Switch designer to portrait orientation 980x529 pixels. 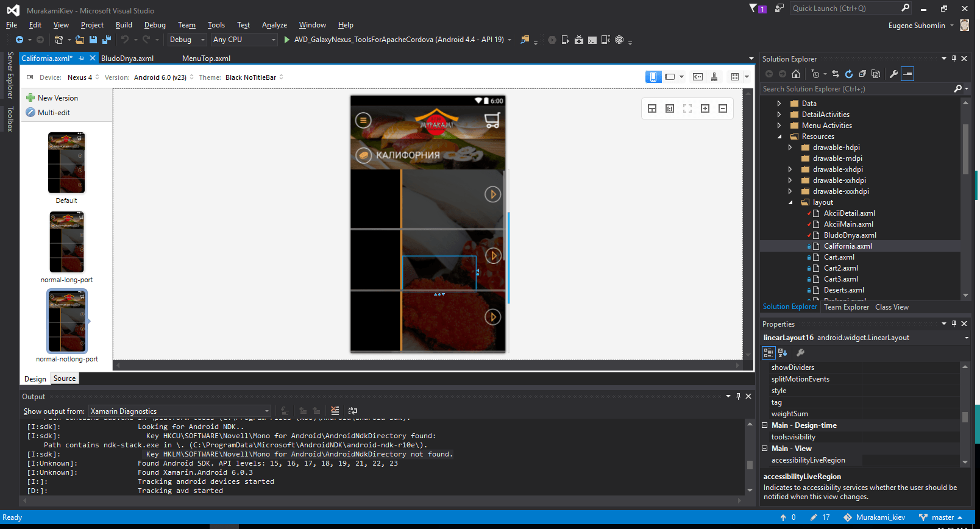pyautogui.click(x=653, y=77)
